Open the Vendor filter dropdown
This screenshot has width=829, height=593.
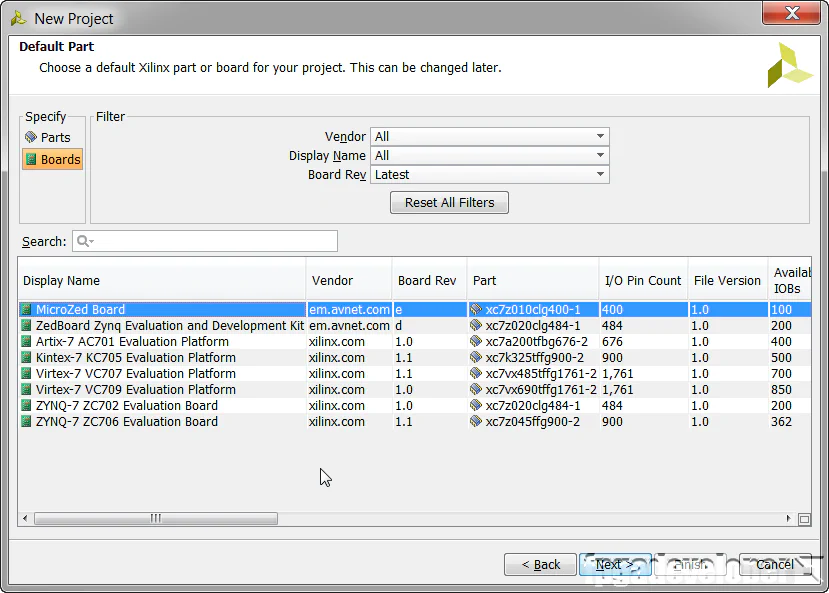pos(599,136)
